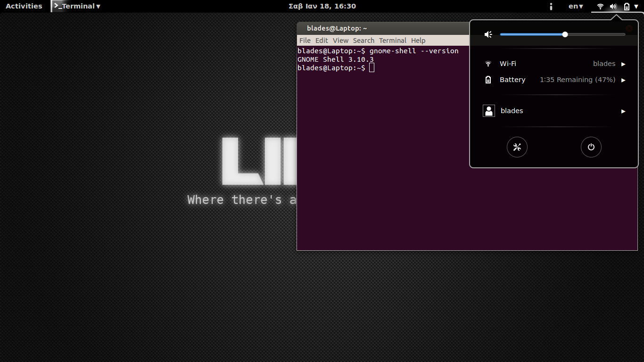Open the system Settings gear icon
Viewport: 644px width, 362px height.
click(517, 147)
